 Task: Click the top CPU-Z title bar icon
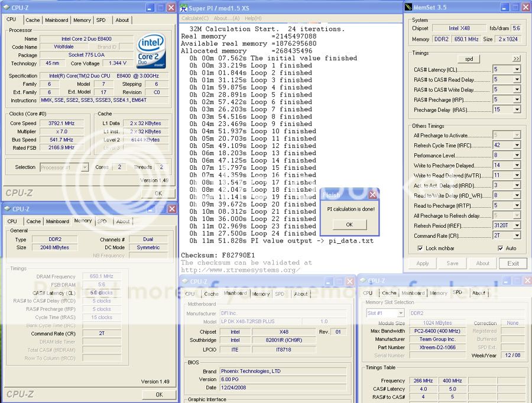click(x=7, y=8)
